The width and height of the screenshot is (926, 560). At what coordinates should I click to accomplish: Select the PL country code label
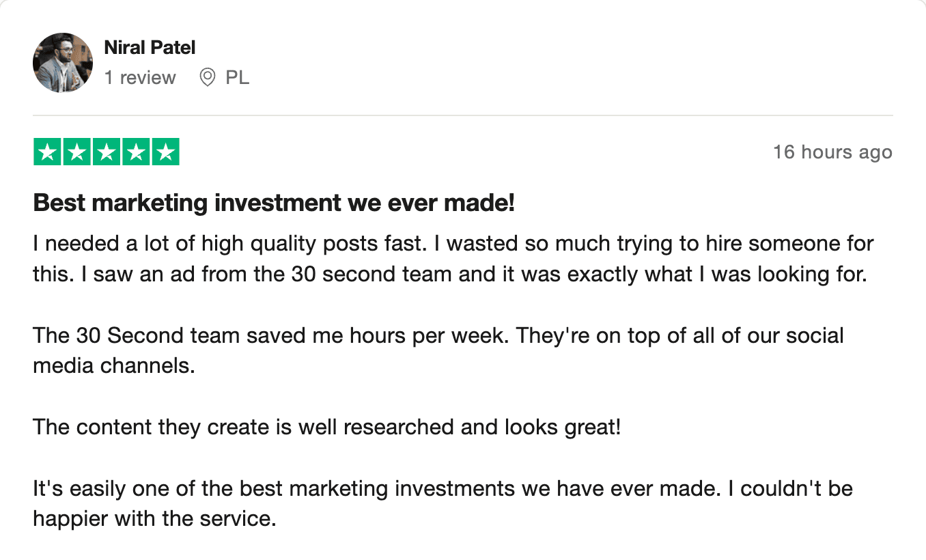coord(238,78)
